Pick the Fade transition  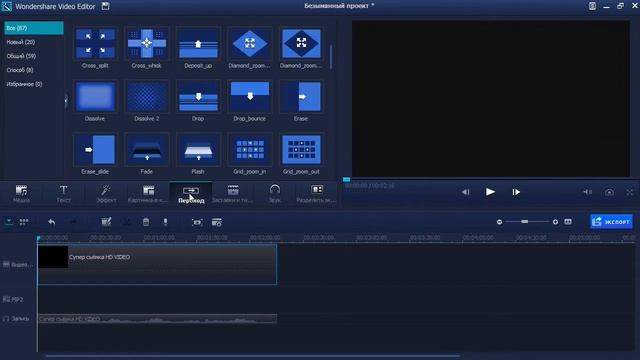pos(147,149)
